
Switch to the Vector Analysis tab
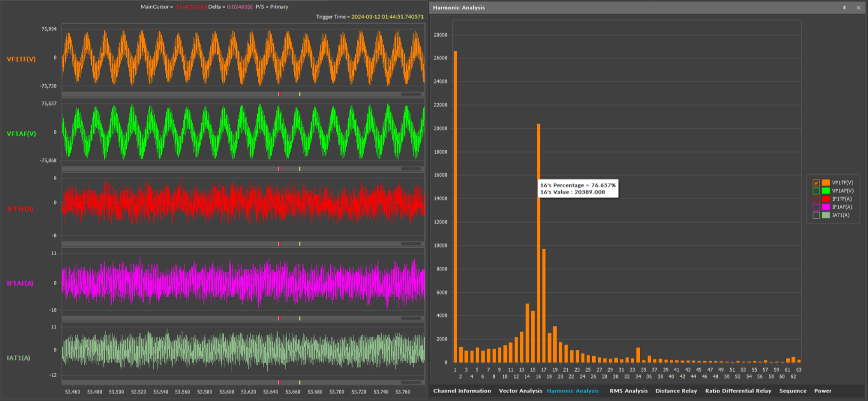(x=520, y=391)
